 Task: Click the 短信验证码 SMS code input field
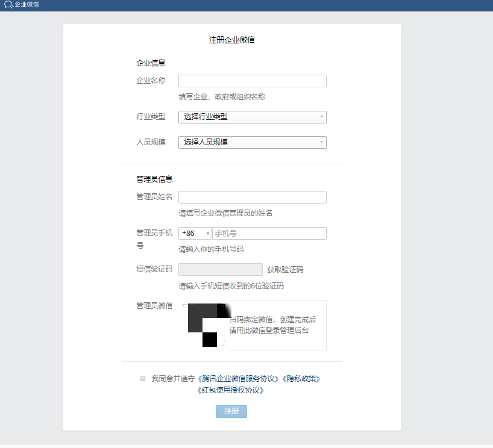click(220, 269)
